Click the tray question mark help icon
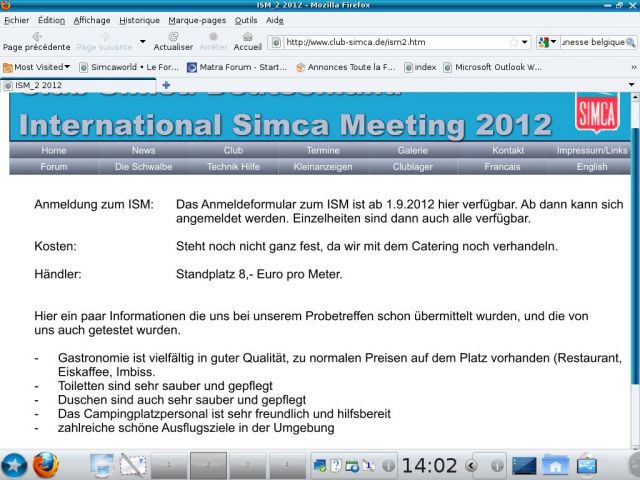Screen dimensions: 640x480 [336, 465]
